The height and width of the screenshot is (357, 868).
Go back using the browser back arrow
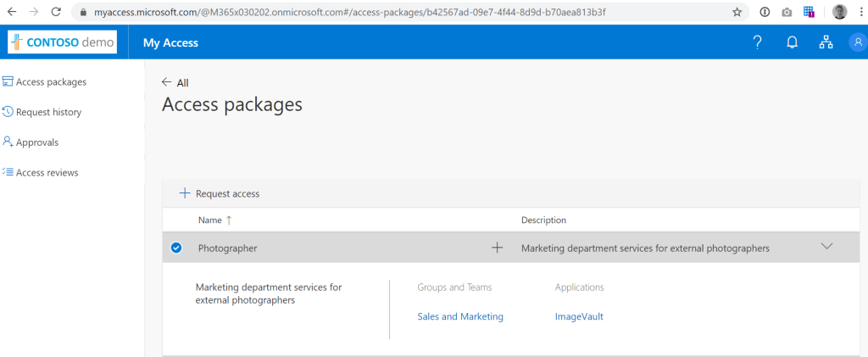coord(12,12)
